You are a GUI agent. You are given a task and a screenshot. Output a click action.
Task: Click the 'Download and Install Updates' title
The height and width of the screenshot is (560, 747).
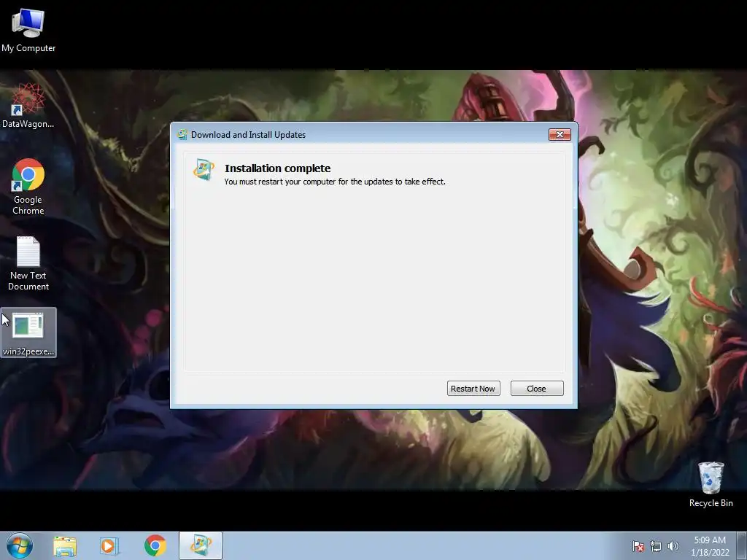pyautogui.click(x=248, y=135)
